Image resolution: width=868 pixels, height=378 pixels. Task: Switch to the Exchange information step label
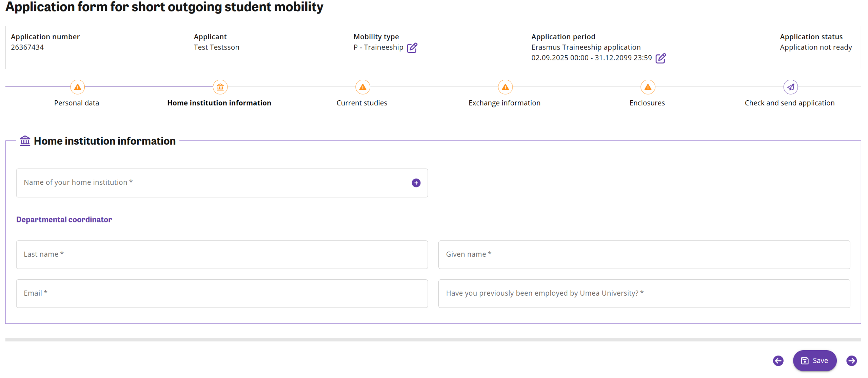point(504,103)
